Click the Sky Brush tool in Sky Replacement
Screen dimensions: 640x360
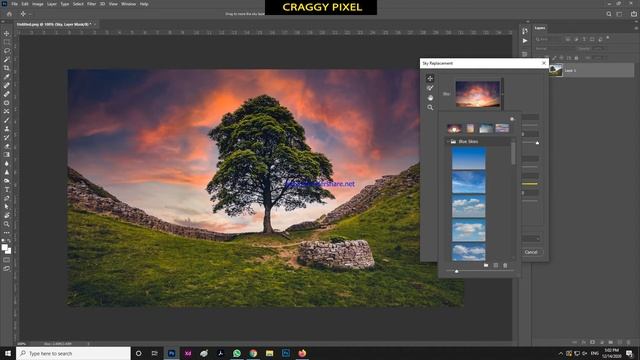tap(430, 88)
